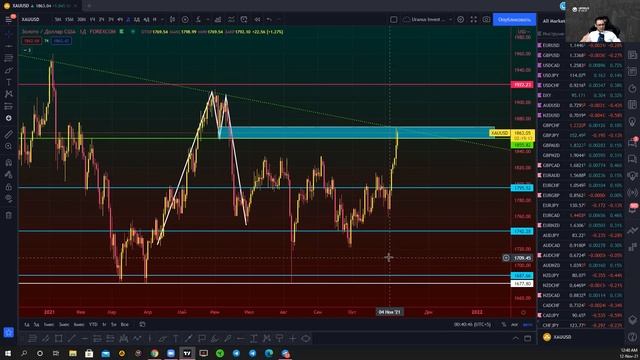Select the 30m timeframe

tap(81, 19)
